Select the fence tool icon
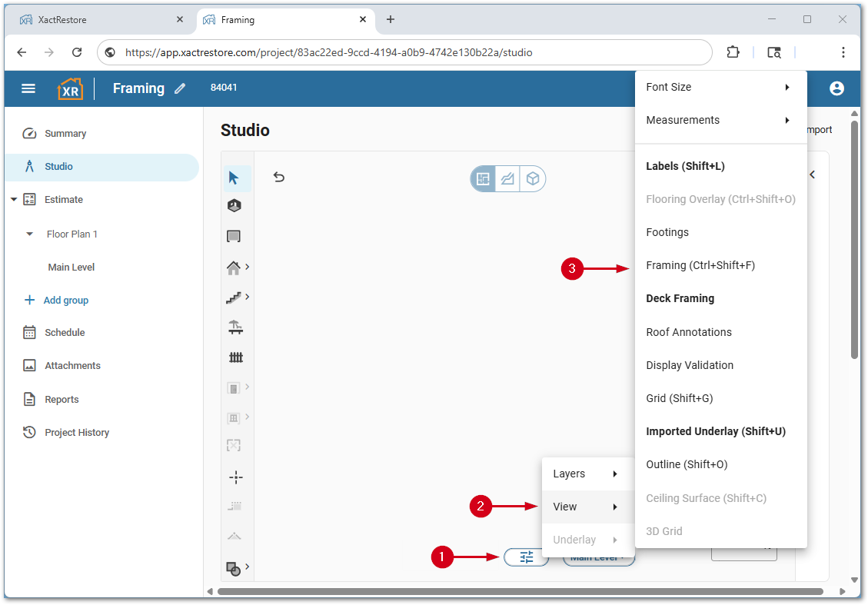 coord(235,357)
